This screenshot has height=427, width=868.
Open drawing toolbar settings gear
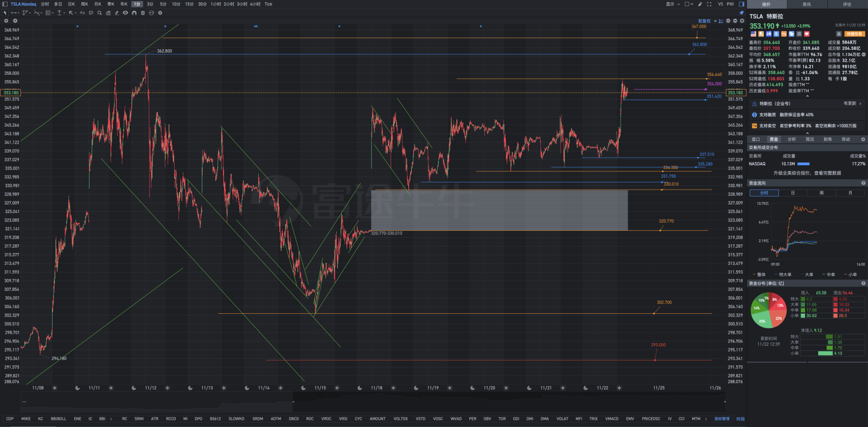pos(160,13)
